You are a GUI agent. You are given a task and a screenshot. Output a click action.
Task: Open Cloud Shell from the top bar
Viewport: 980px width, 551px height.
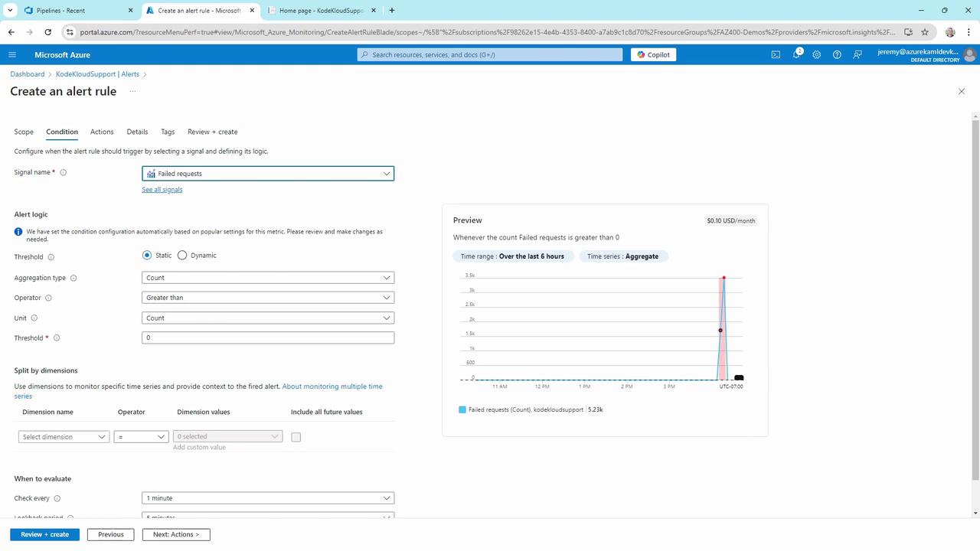pyautogui.click(x=776, y=54)
